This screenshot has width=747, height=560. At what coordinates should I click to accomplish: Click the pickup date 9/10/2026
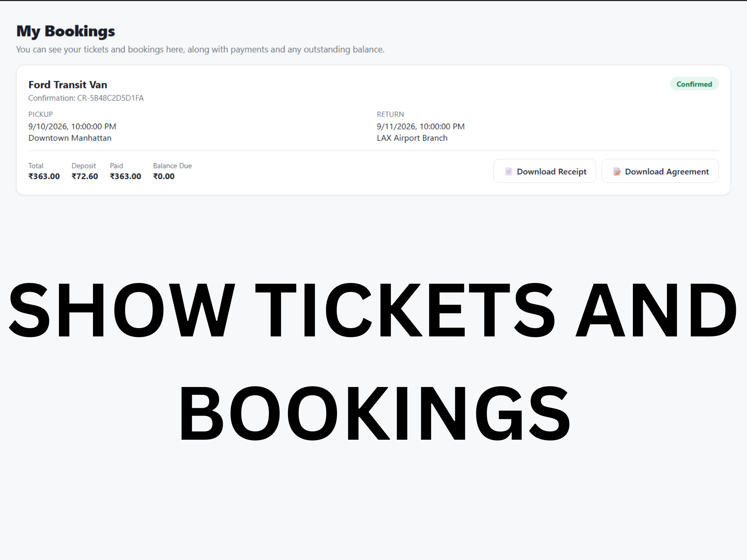pyautogui.click(x=48, y=127)
